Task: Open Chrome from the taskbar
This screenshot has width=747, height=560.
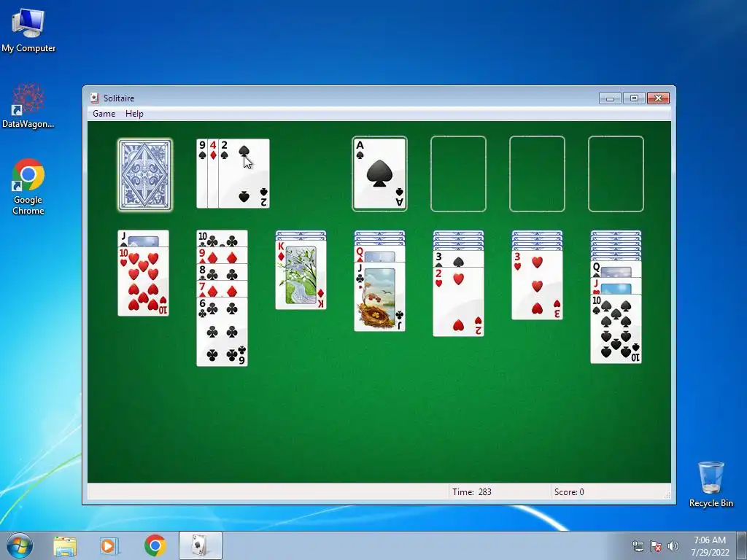Action: click(155, 545)
